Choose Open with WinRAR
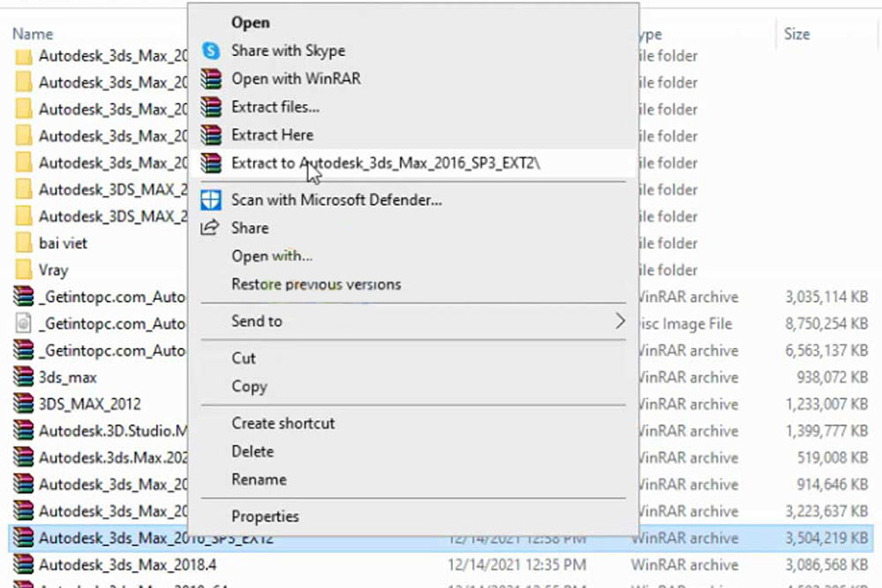 [x=296, y=78]
